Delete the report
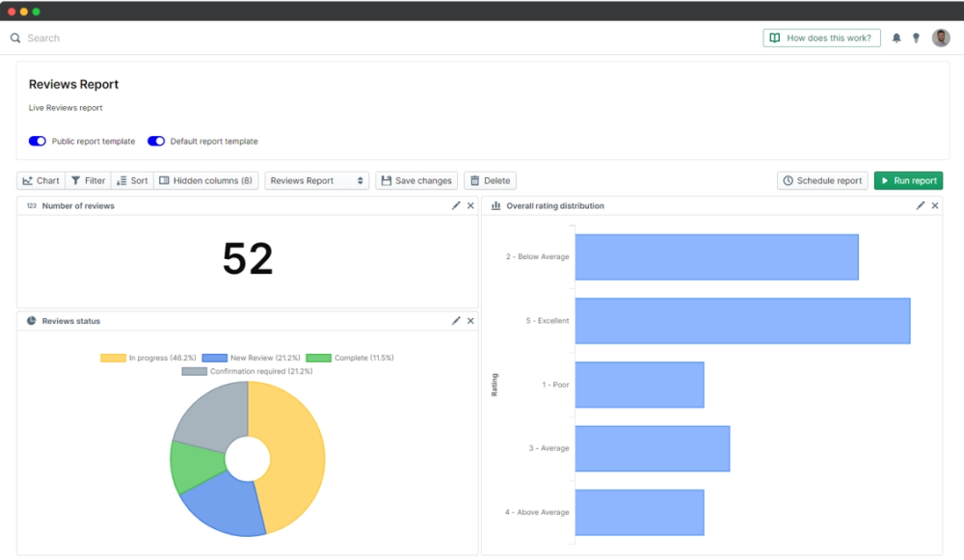964x560 pixels. click(490, 181)
